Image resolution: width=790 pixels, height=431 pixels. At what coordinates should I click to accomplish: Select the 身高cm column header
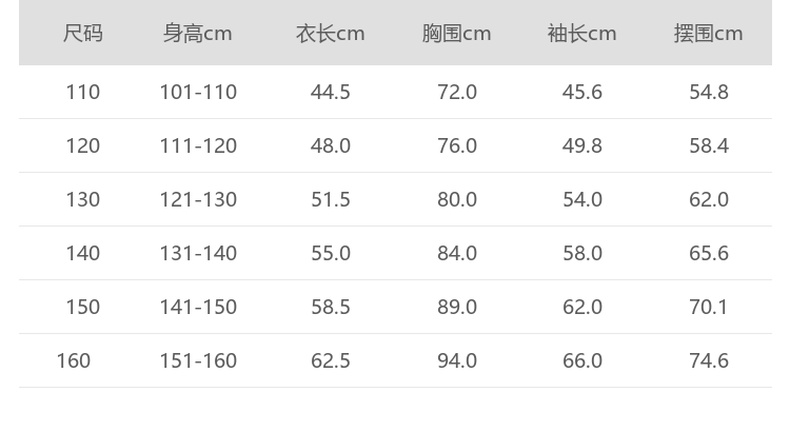tap(198, 33)
